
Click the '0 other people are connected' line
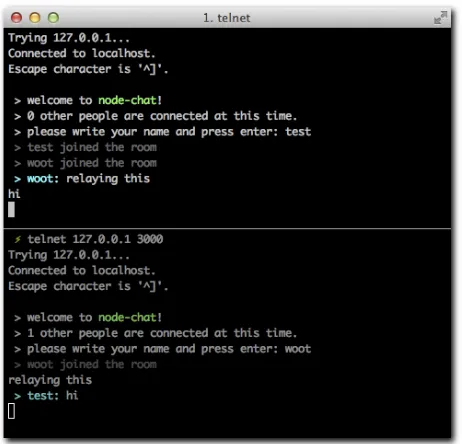(x=155, y=116)
